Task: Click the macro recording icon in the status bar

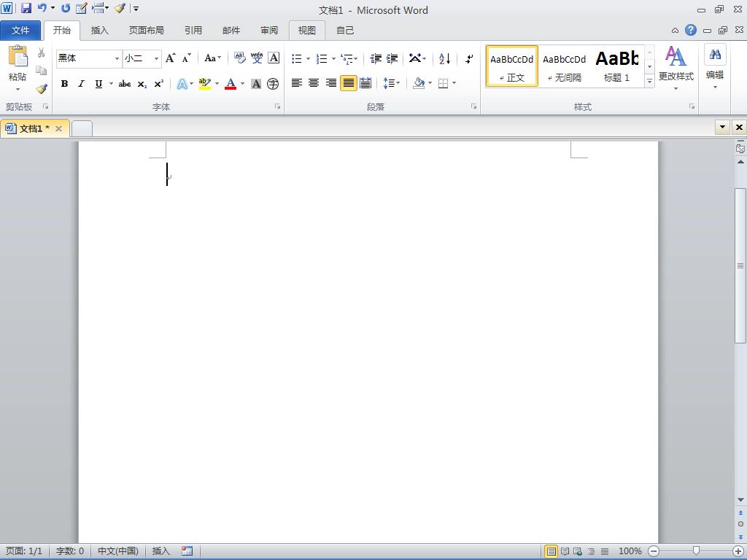Action: 187,551
